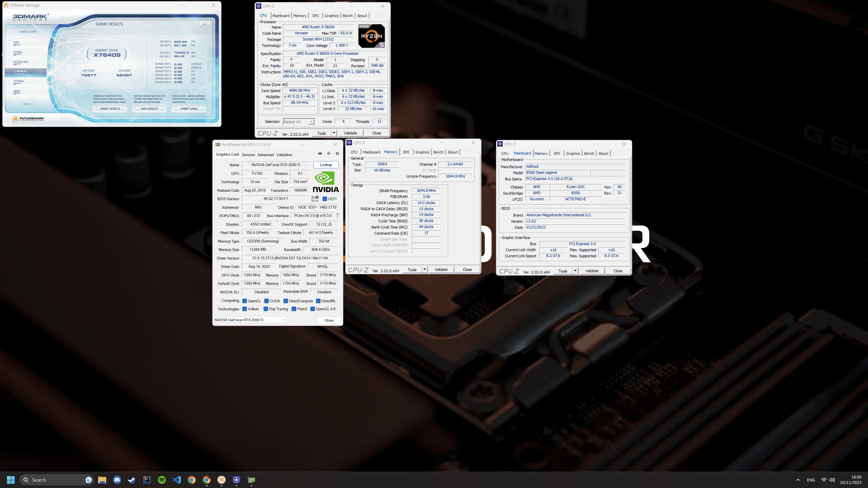868x488 pixels.
Task: Open the Socket #1 selection dropdown
Action: [x=299, y=122]
